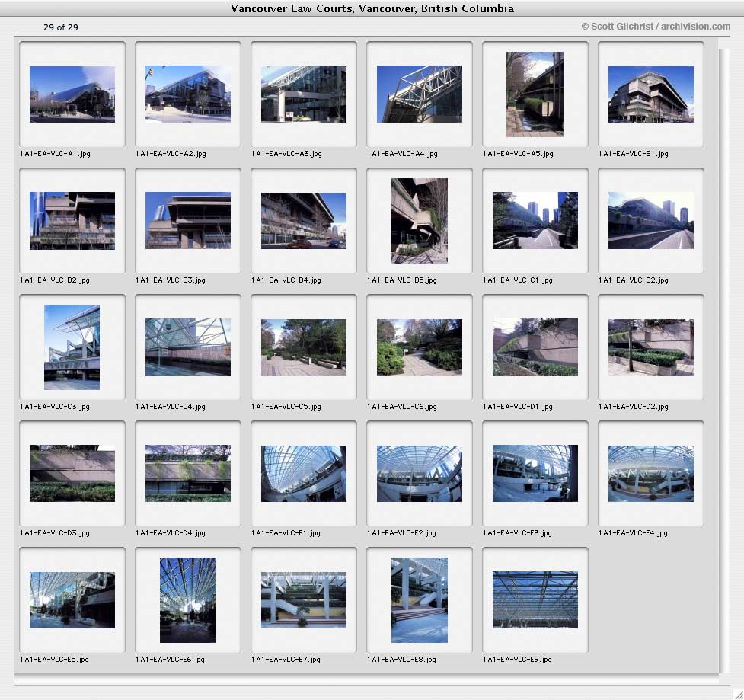Choose thumbnail 1A1-EA-VLC-D3.jpg
This screenshot has width=744, height=700.
click(72, 474)
